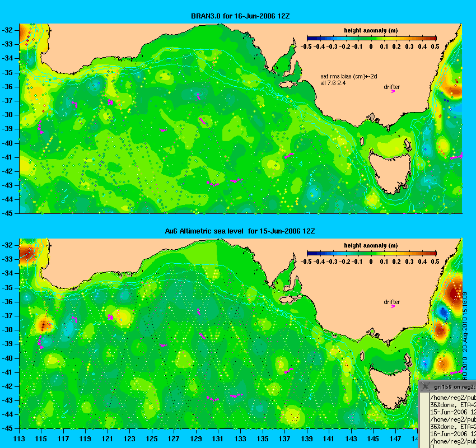
Task: Click the magenta drifter marker in the top plot legend
Action: (x=393, y=91)
